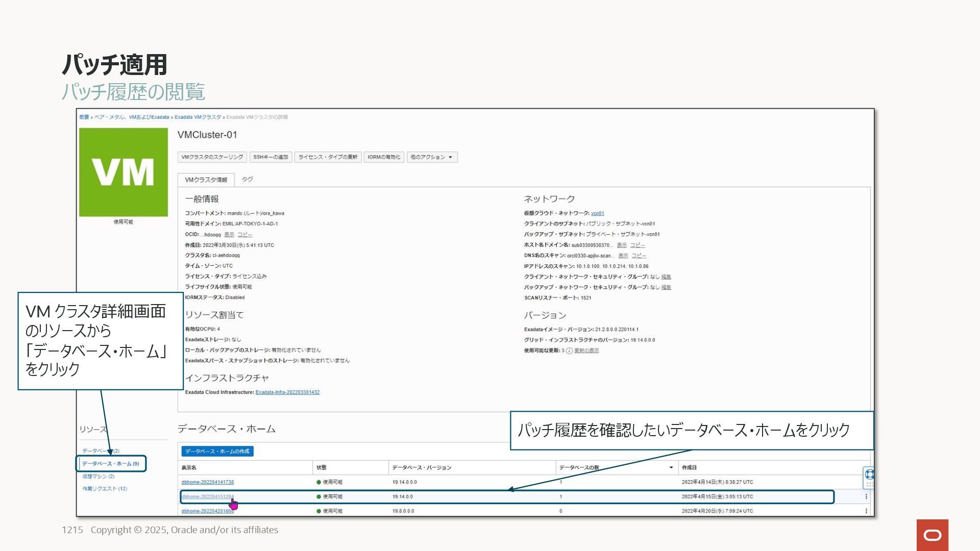This screenshot has width=980, height=551.
Task: Expand the 他のアクション dropdown
Action: [432, 157]
